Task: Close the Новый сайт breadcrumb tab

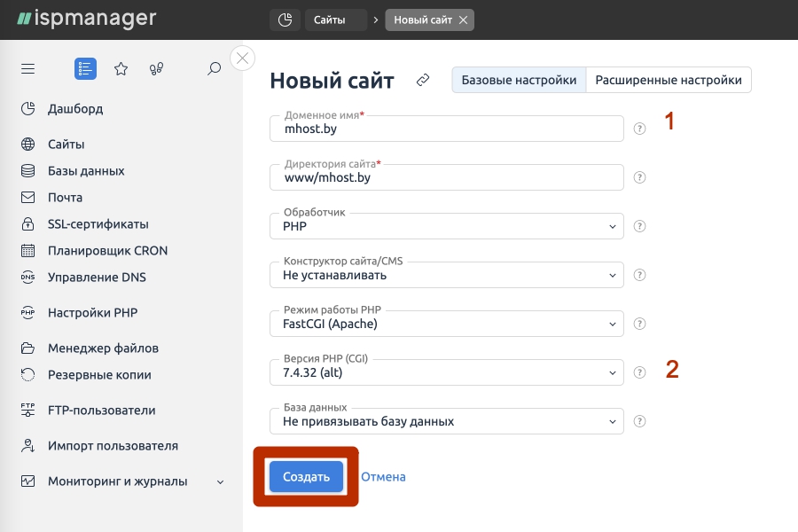Action: pyautogui.click(x=463, y=20)
